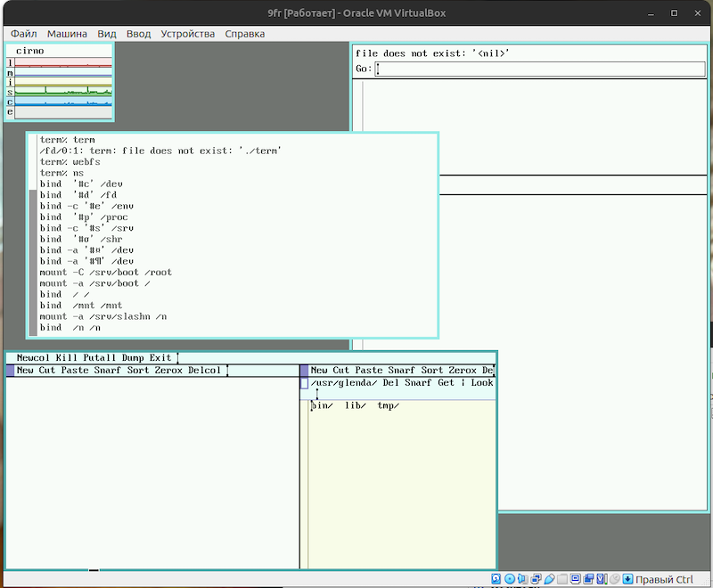The image size is (713, 588).
Task: Click the USB devices status icon
Action: tap(549, 579)
